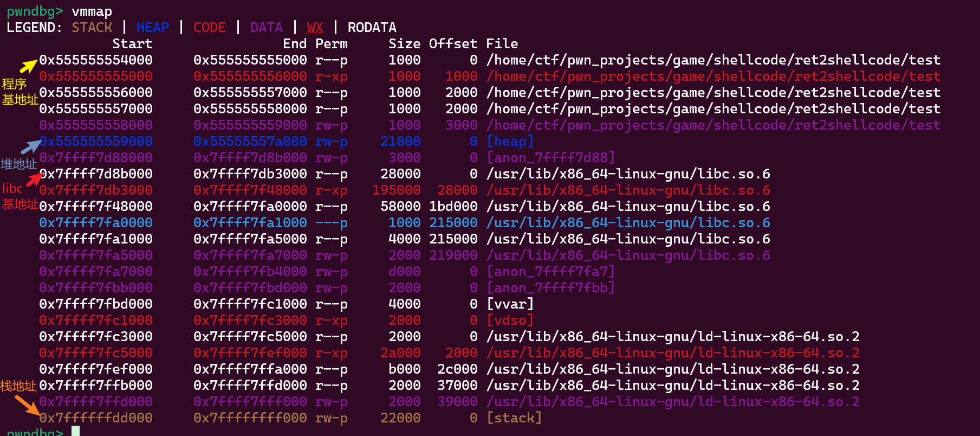This screenshot has width=980, height=436.
Task: Click the blue HEAP legend label
Action: point(152,28)
